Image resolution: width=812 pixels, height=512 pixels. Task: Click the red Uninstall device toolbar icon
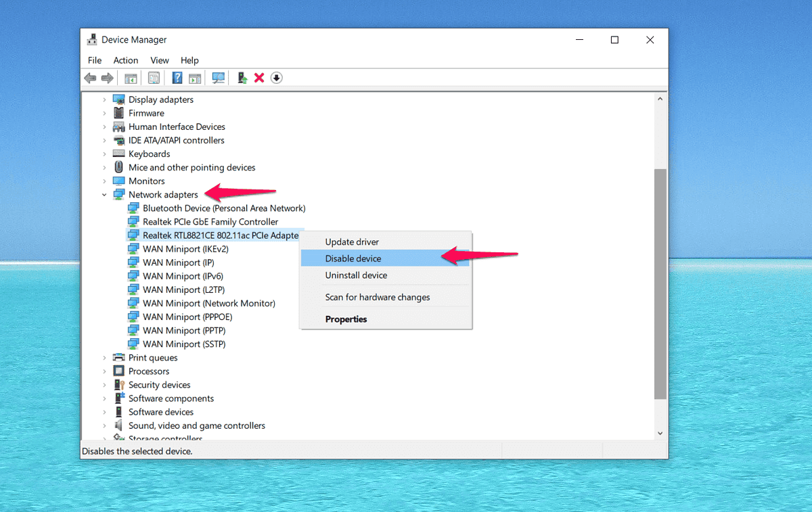pos(259,78)
